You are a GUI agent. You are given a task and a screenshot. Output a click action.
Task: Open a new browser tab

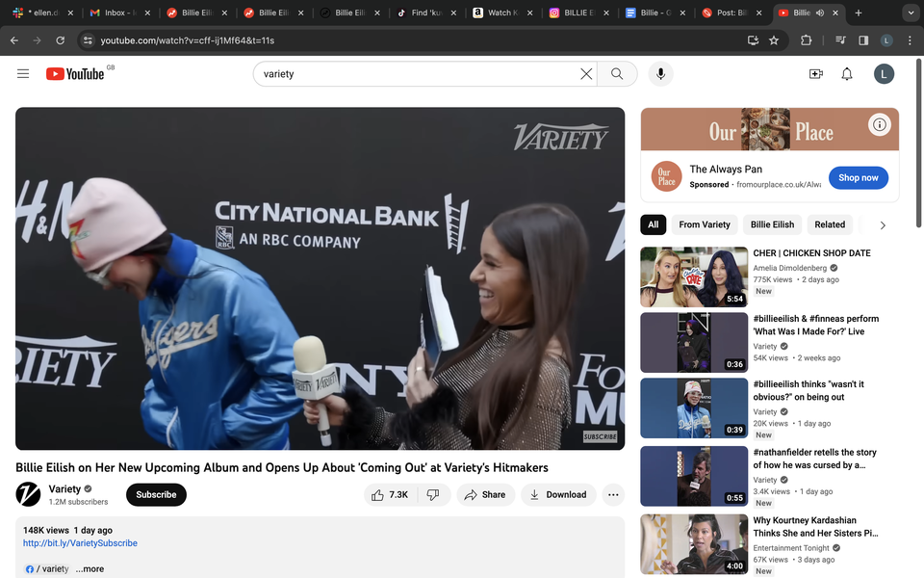(858, 13)
